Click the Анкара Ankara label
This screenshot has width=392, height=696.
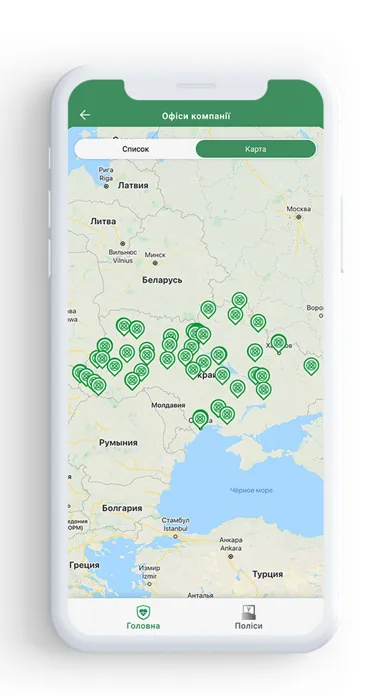tap(231, 544)
